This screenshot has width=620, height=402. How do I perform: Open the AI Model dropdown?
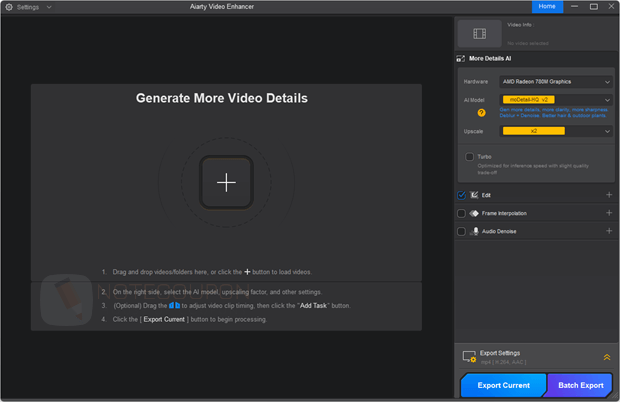(x=556, y=100)
